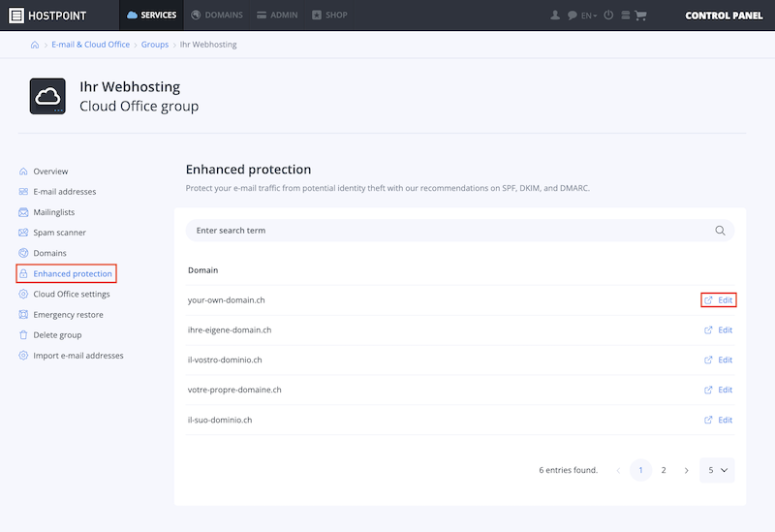Open the Services tab
This screenshot has height=532, width=775.
click(151, 15)
